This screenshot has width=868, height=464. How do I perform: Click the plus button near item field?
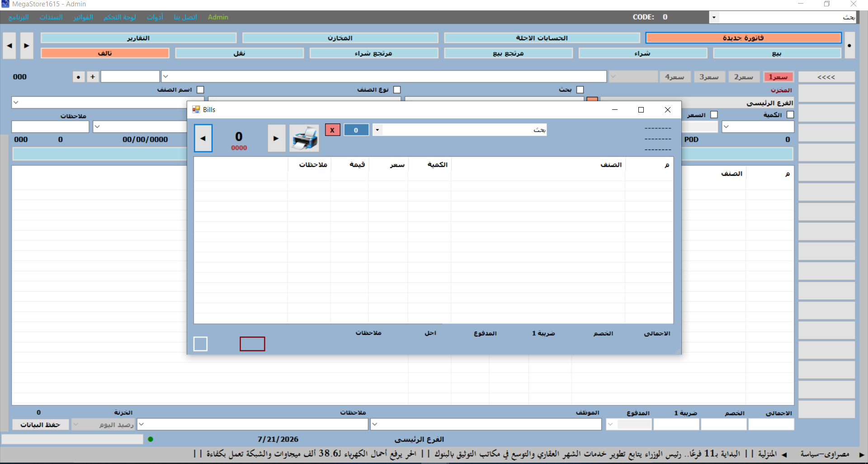coord(93,77)
